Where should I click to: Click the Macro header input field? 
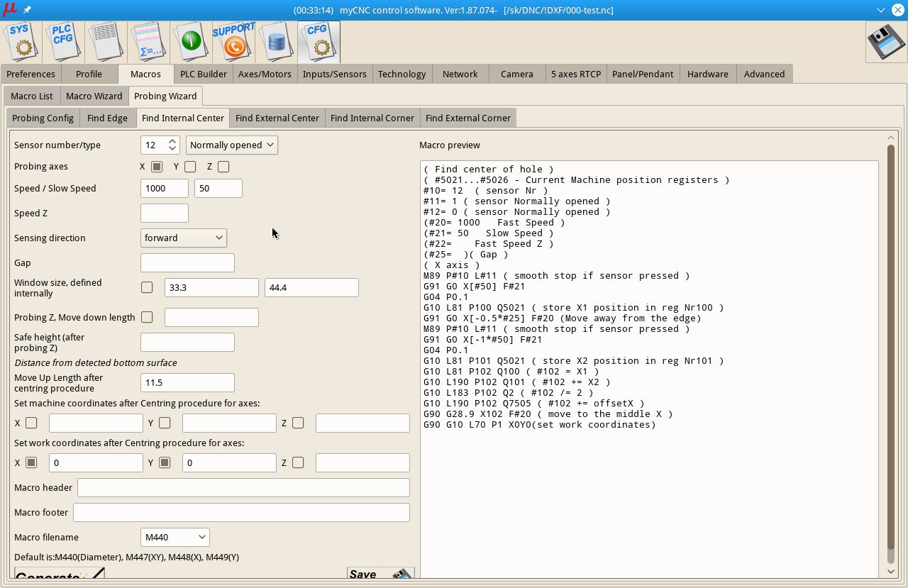click(243, 487)
